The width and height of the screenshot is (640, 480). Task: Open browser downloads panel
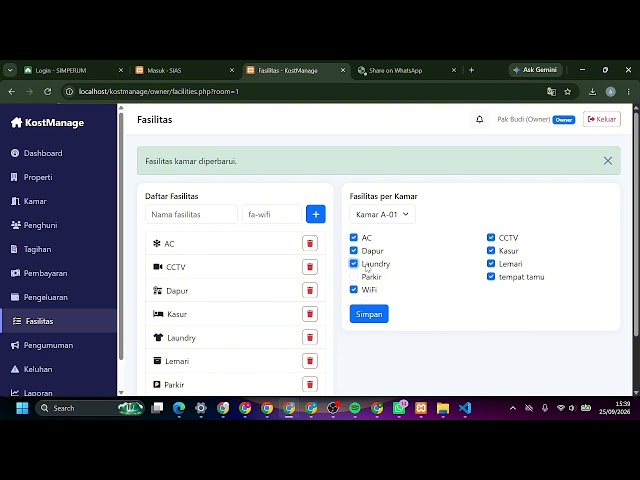[x=592, y=91]
